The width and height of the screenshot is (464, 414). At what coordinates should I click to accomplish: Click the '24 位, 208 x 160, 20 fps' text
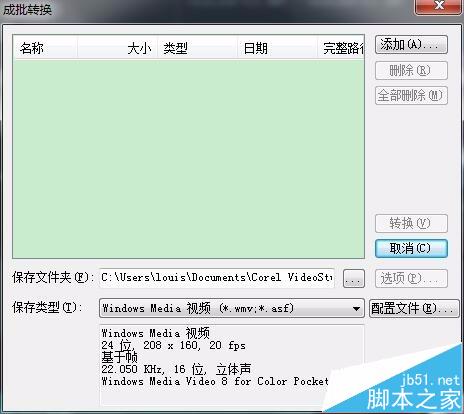point(173,345)
